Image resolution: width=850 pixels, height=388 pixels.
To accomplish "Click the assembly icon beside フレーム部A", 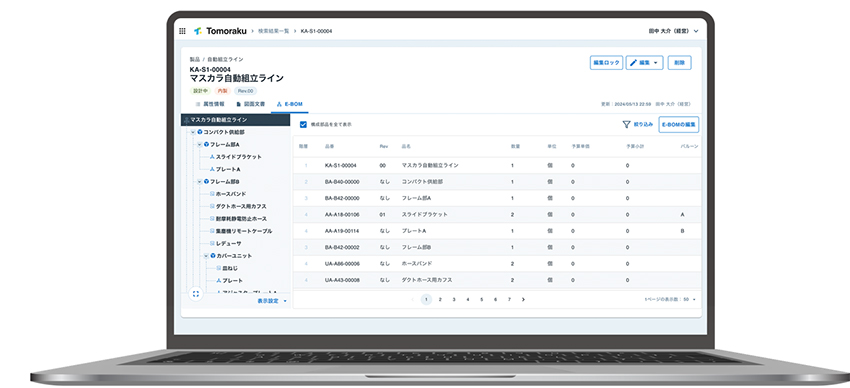I will pyautogui.click(x=207, y=145).
